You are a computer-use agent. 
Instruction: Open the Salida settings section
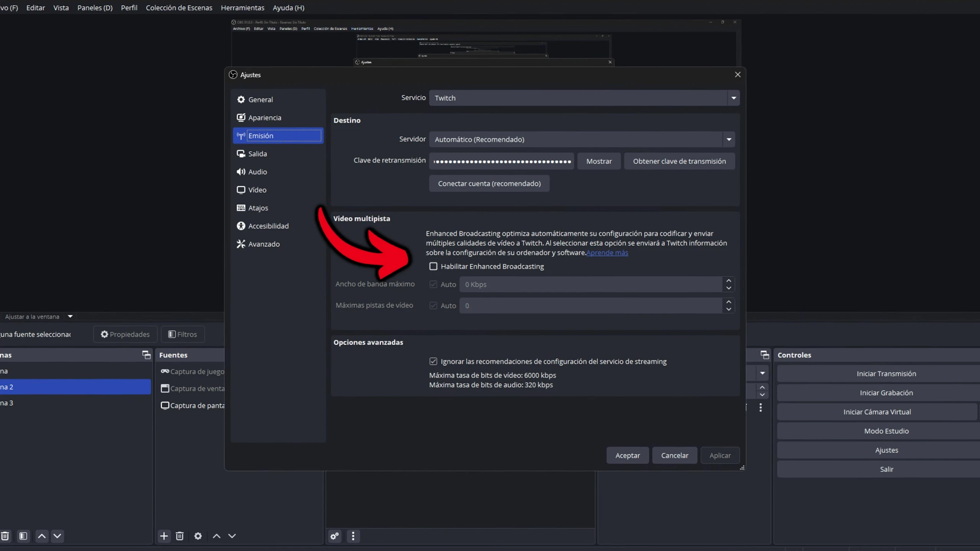pyautogui.click(x=278, y=153)
